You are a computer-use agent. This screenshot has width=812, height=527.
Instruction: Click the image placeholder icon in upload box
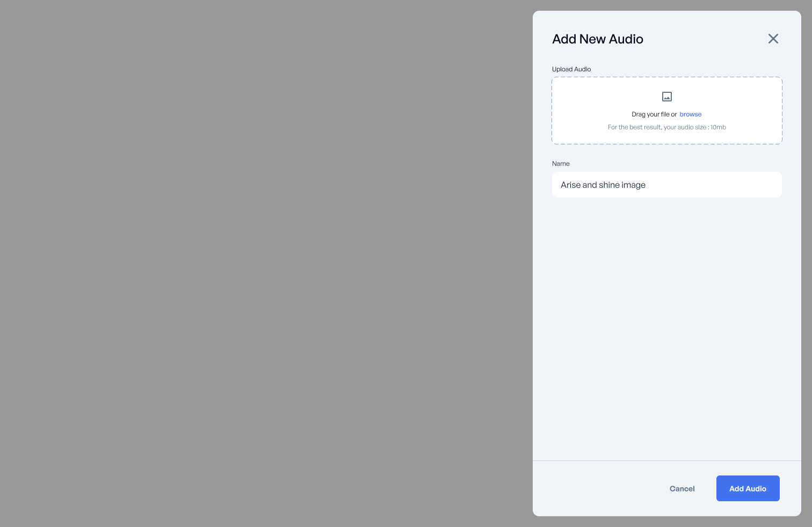click(667, 97)
